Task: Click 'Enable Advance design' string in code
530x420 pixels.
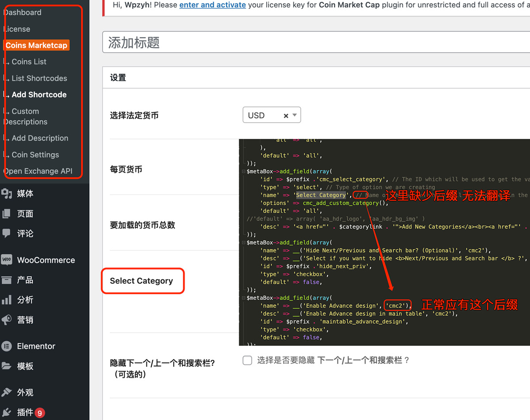Action: coord(341,306)
